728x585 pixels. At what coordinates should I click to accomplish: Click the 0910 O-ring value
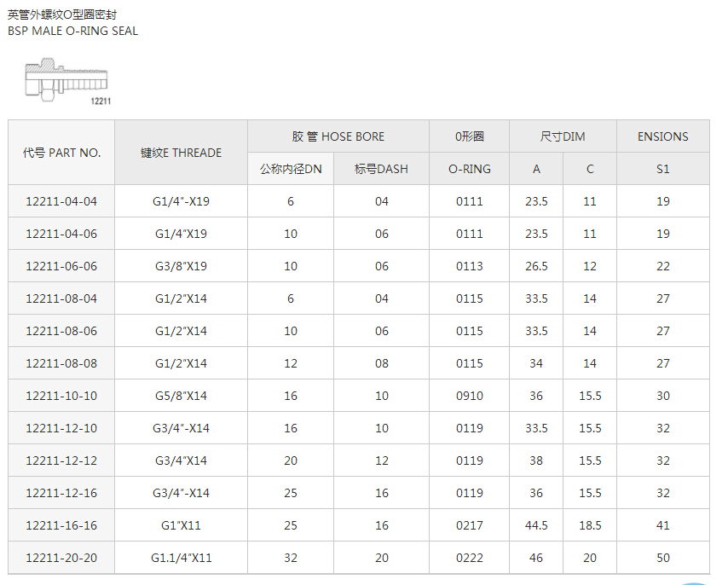pyautogui.click(x=469, y=396)
